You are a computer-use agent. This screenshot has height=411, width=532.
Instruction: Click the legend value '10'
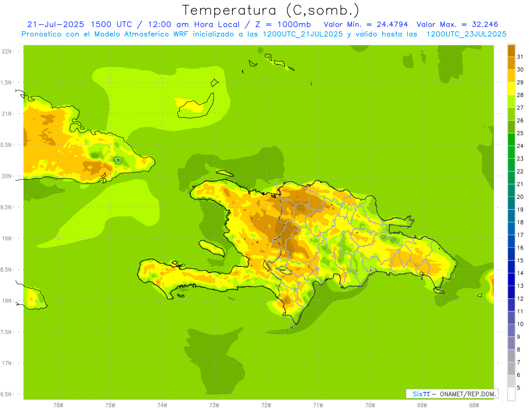tap(520, 324)
